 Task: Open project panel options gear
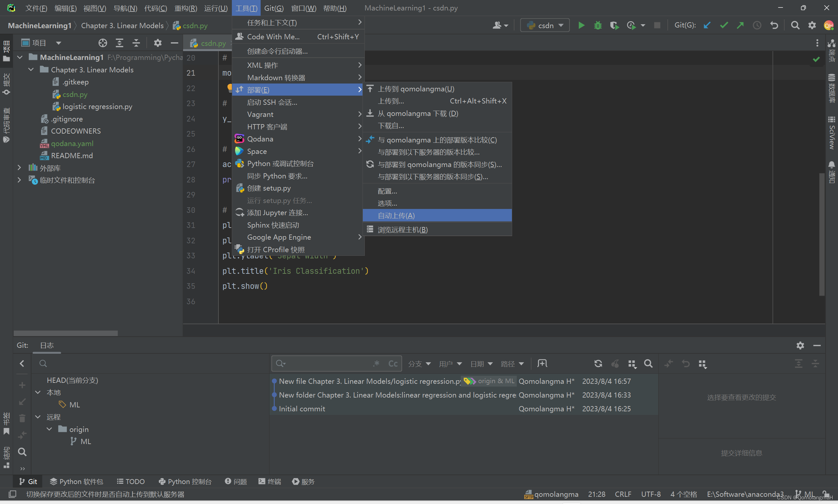point(158,43)
